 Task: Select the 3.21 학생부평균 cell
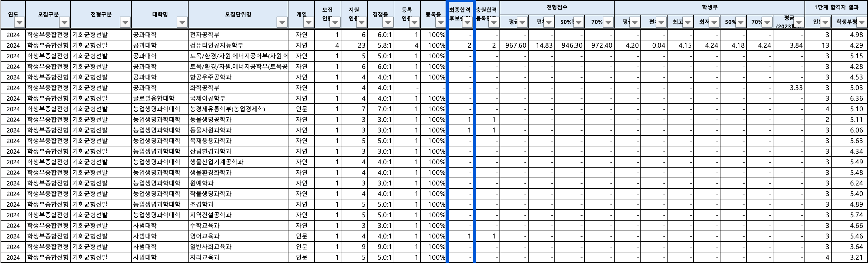pos(849,257)
